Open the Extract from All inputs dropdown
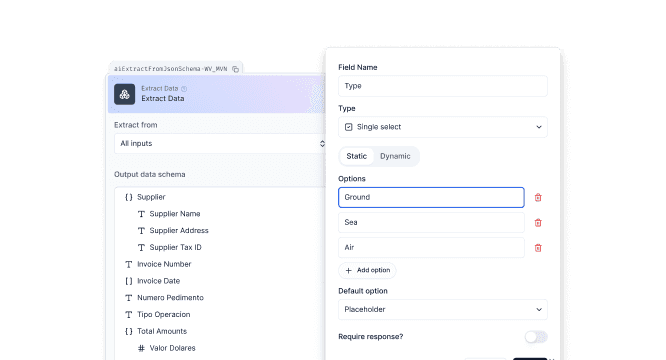The height and width of the screenshot is (360, 666). pos(220,143)
